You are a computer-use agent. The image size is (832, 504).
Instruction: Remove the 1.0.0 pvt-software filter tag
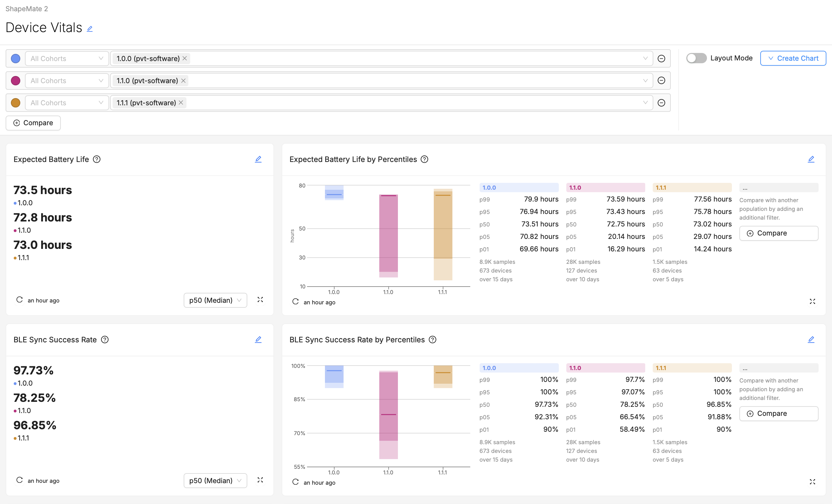click(x=185, y=58)
